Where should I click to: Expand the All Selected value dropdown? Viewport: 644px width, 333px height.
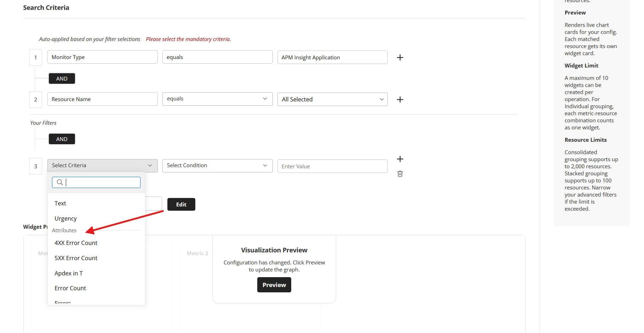click(x=332, y=99)
